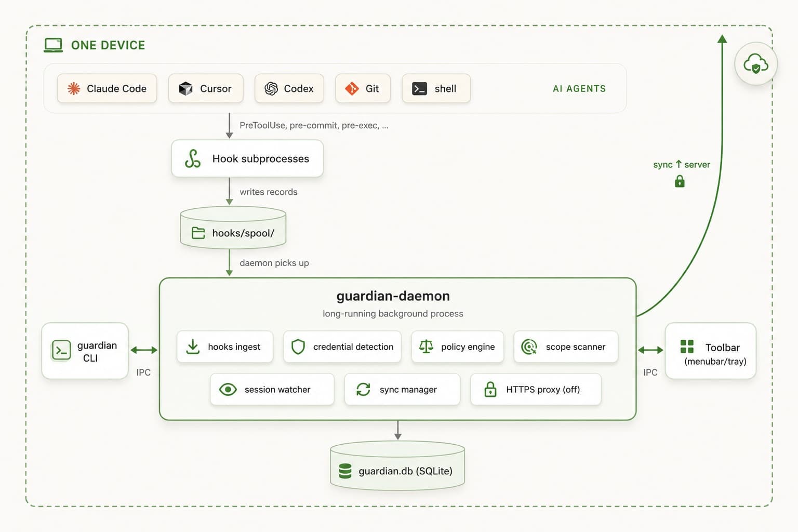This screenshot has height=532, width=798.
Task: Click the cloud shield server icon
Action: [756, 64]
